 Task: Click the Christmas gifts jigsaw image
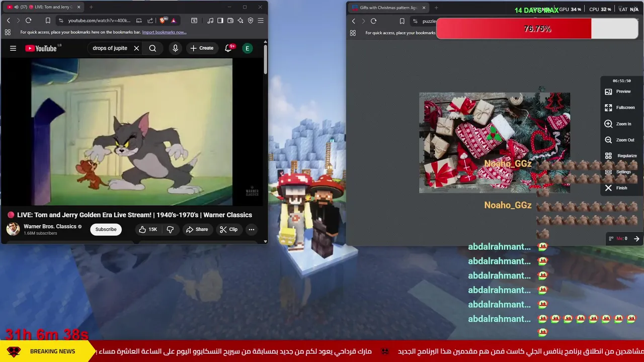(x=495, y=143)
